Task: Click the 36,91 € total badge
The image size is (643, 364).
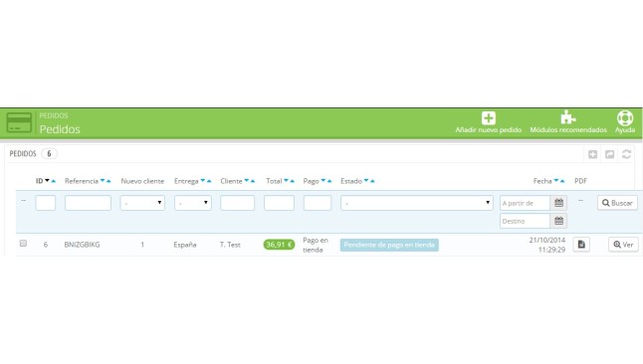Action: 279,245
